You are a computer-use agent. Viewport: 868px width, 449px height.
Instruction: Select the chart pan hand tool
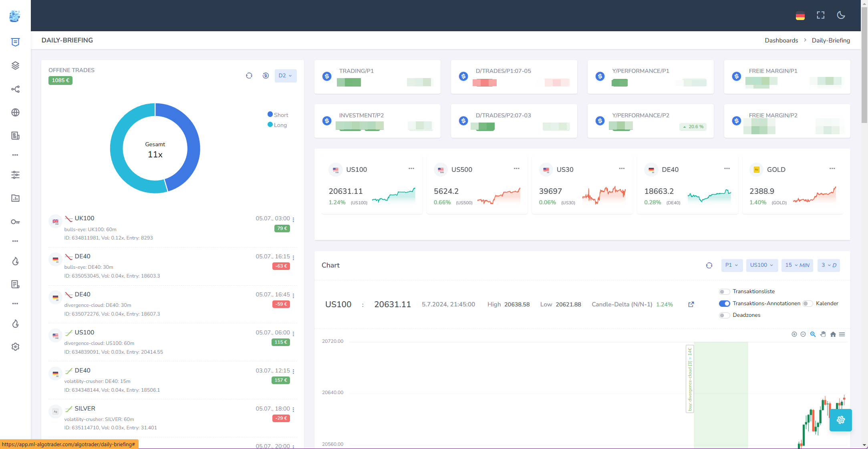tap(823, 334)
